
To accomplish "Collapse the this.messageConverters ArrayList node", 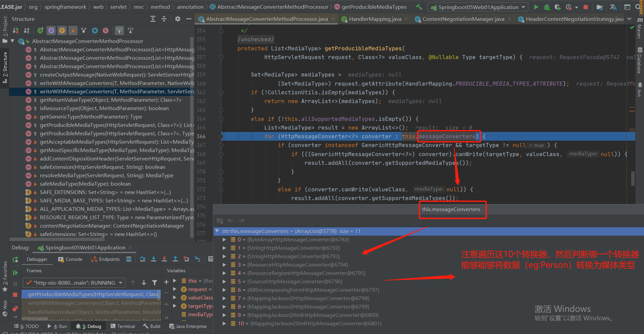I will (217, 231).
